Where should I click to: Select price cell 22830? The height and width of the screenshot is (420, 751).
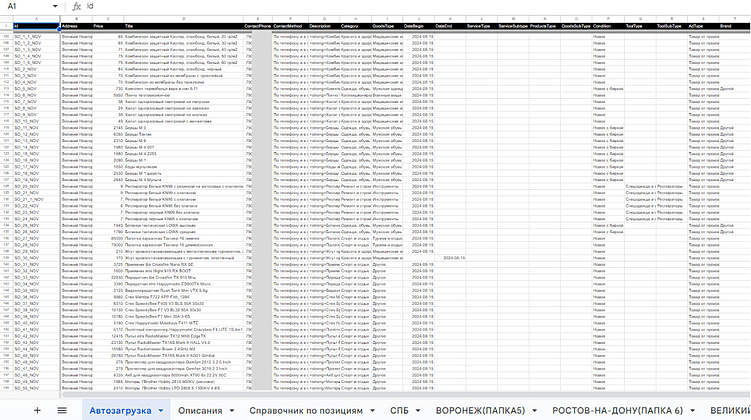[108, 277]
